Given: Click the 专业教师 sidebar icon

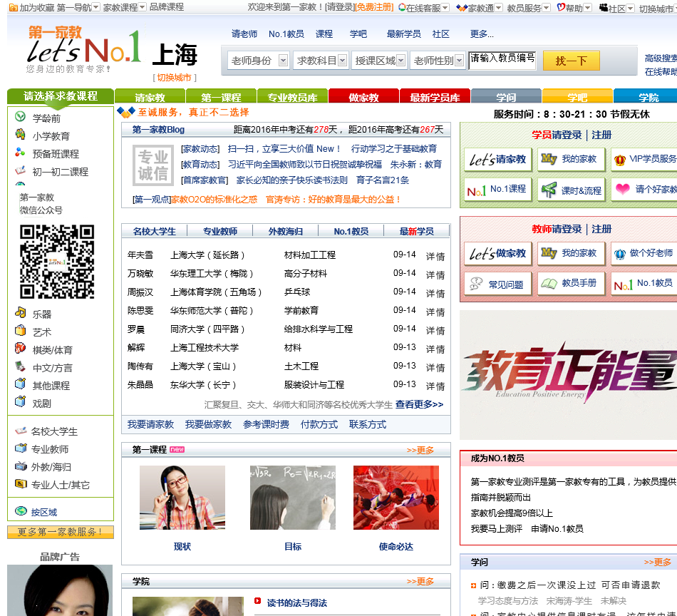Looking at the screenshot, I should (x=21, y=448).
